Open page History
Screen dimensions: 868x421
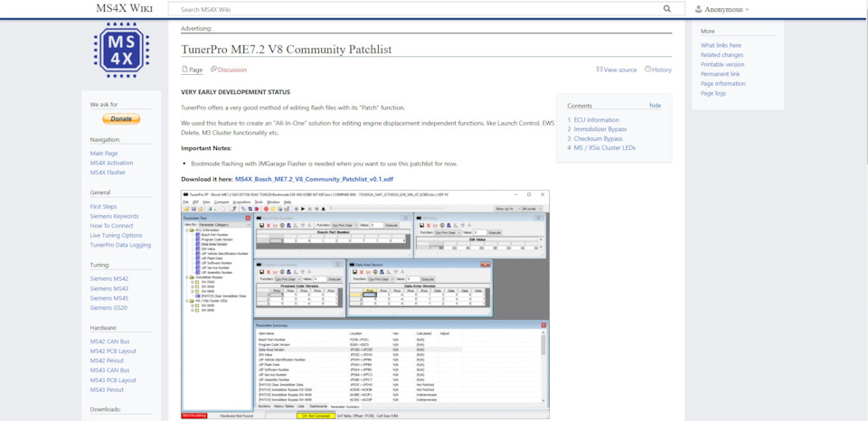pyautogui.click(x=658, y=70)
